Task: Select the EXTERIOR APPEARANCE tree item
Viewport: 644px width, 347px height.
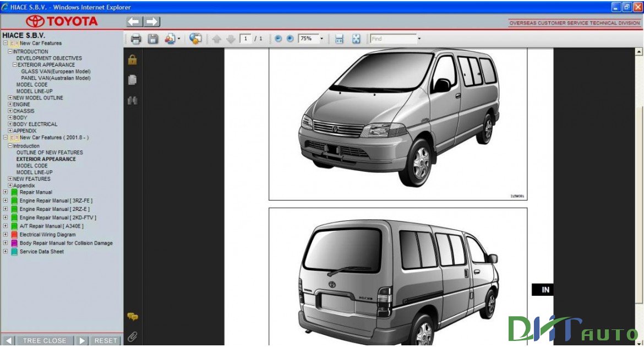Action: [x=45, y=159]
